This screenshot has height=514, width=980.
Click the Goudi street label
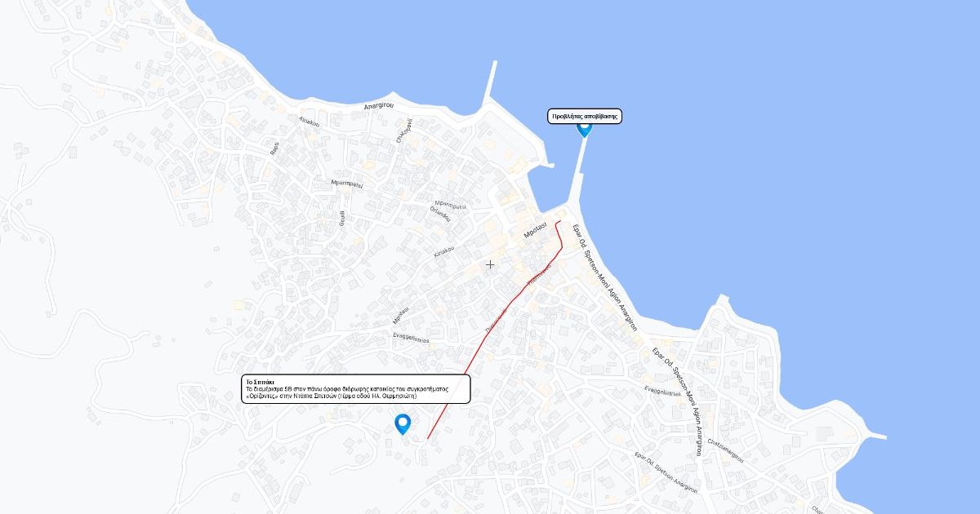342,219
